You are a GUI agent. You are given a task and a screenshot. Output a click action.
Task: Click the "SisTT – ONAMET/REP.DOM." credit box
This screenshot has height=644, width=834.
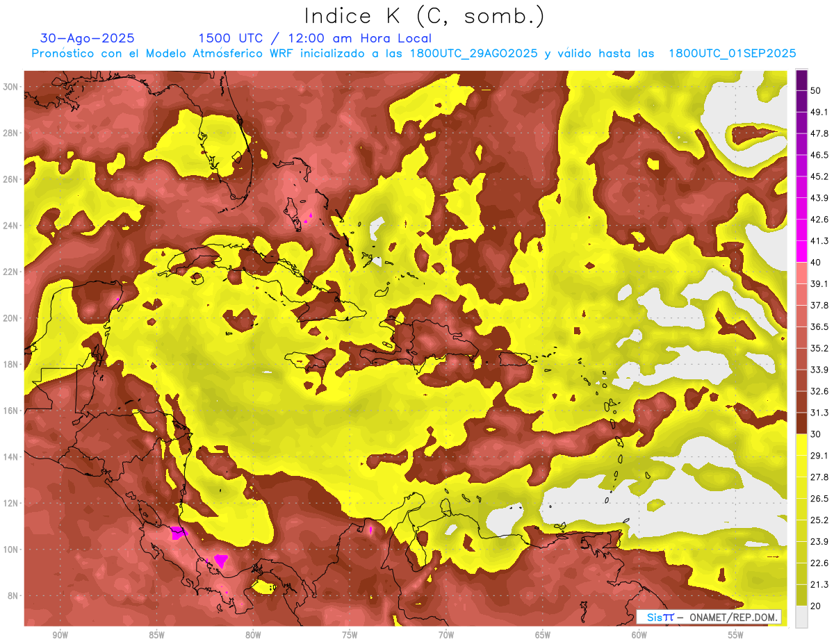710,617
